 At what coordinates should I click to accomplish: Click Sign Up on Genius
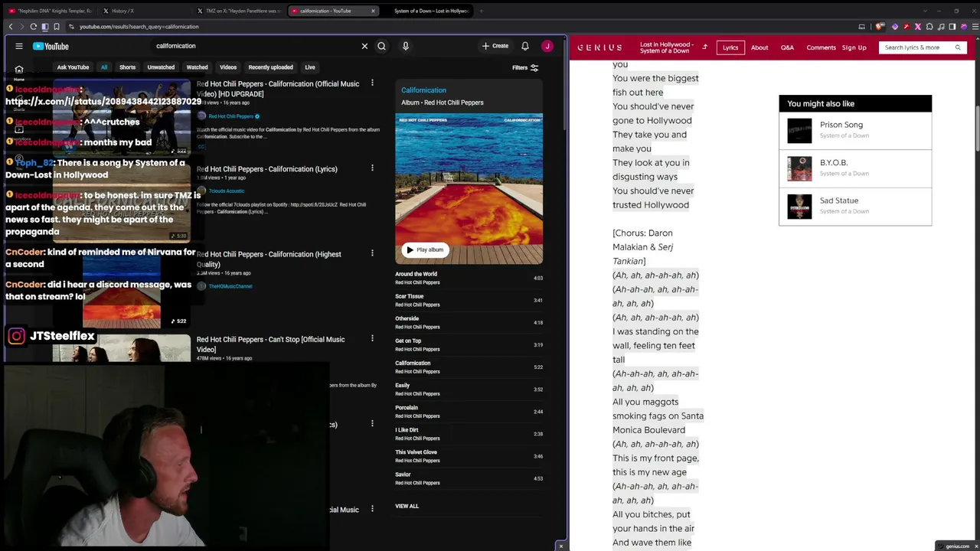[854, 47]
